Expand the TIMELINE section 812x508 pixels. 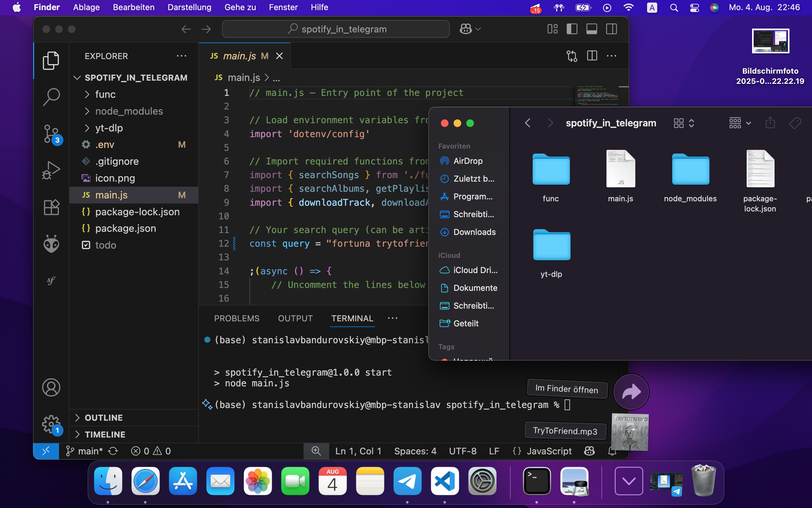coord(134,434)
